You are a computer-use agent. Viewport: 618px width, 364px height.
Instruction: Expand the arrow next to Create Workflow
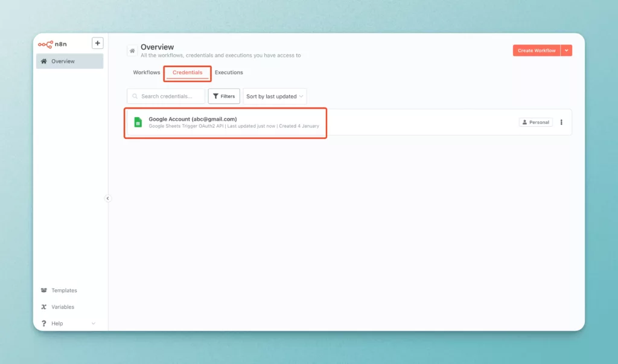[x=566, y=51]
